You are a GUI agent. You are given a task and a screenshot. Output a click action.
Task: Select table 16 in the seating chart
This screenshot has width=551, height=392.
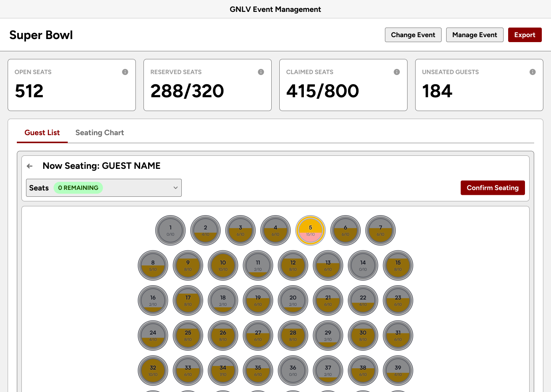coord(153,301)
